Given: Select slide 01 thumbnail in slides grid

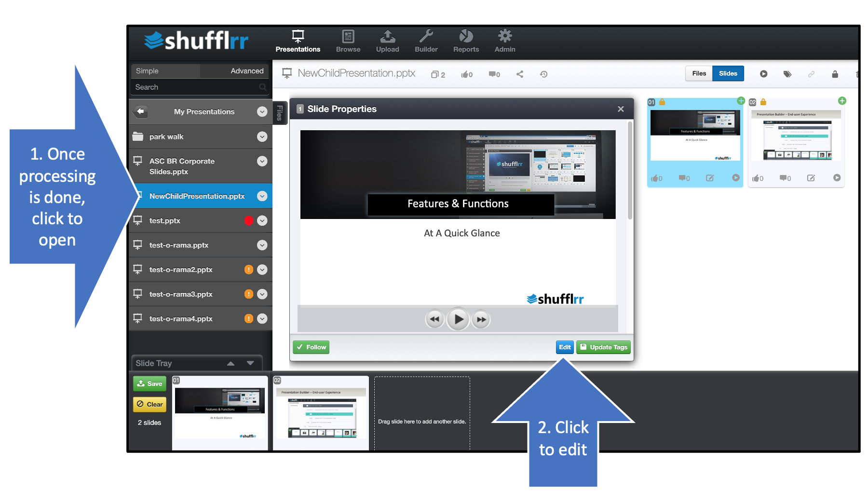Looking at the screenshot, I should point(695,135).
